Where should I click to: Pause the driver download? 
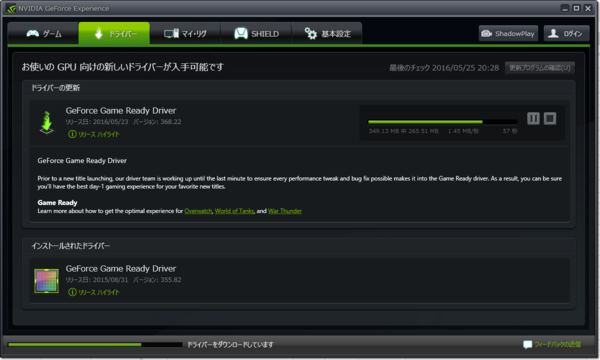click(533, 119)
